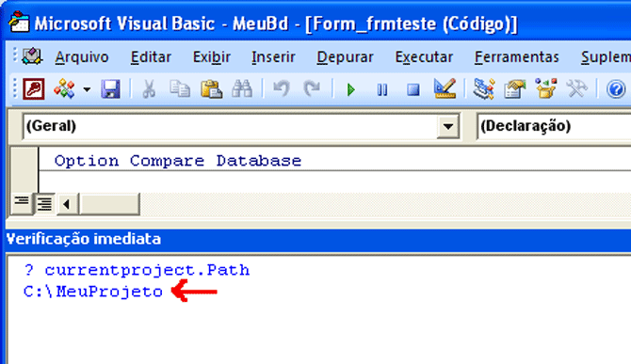The height and width of the screenshot is (364, 631).
Task: Click the horizontal scrollbar thumb in code pane
Action: point(109,204)
